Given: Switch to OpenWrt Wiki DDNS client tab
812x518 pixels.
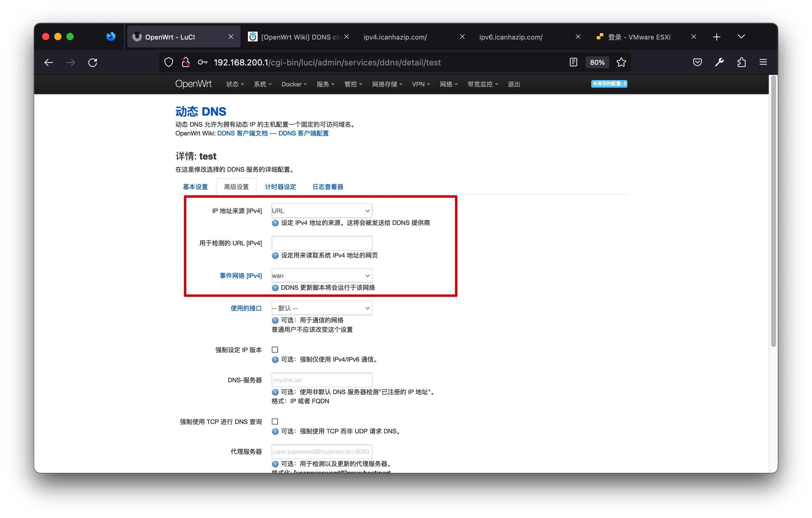Looking at the screenshot, I should [x=299, y=37].
